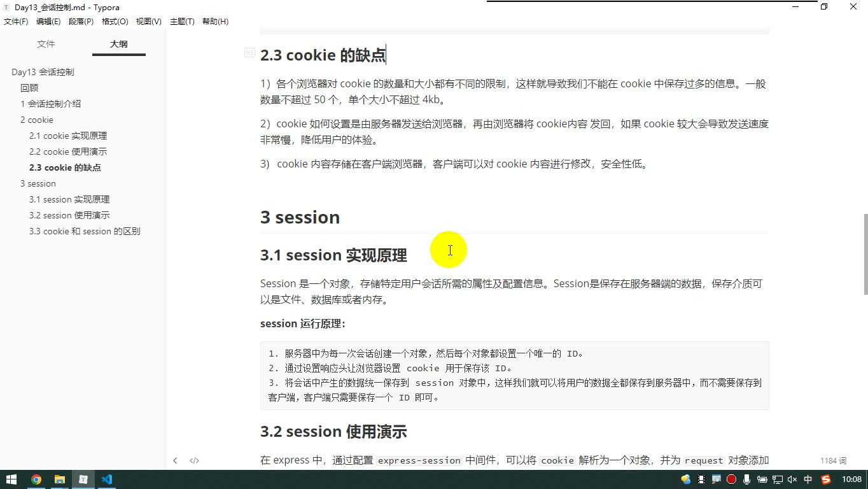The image size is (868, 489).
Task: Click the muted volume tray icon
Action: click(792, 479)
